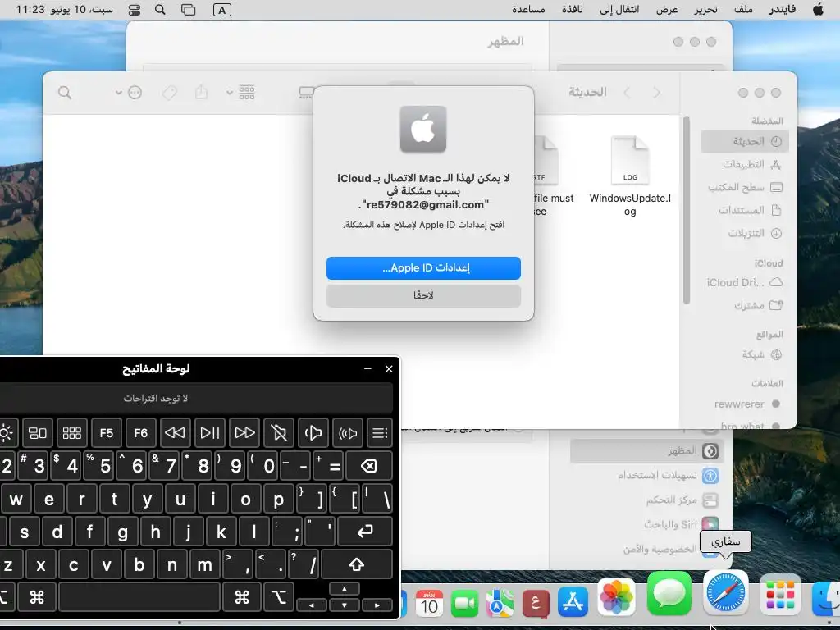Viewport: 840px width, 630px height.
Task: Open مساعدة (Help) menu
Action: (x=528, y=10)
